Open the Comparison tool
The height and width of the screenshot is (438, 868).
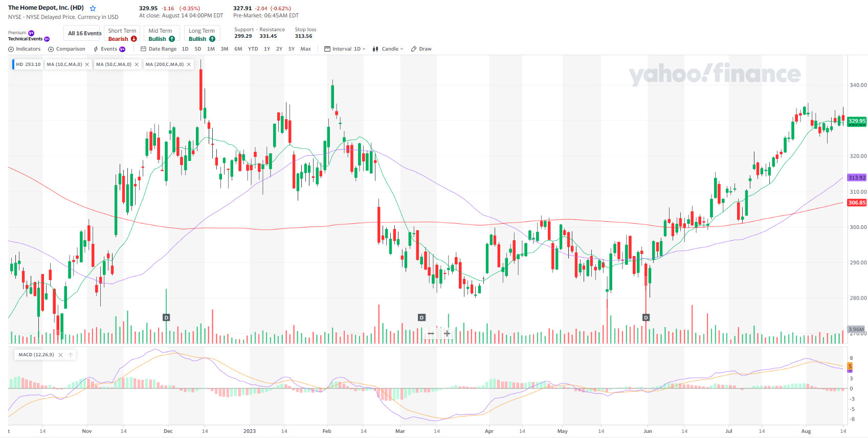(x=67, y=49)
